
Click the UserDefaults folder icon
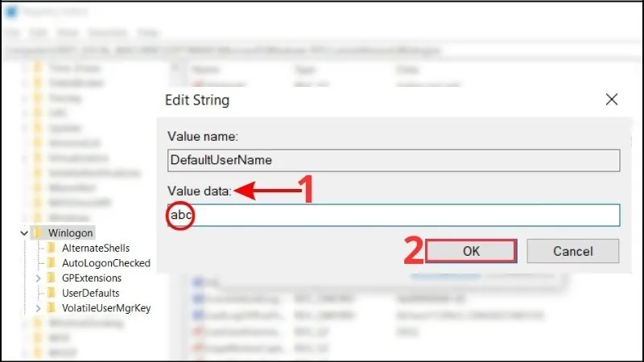52,293
